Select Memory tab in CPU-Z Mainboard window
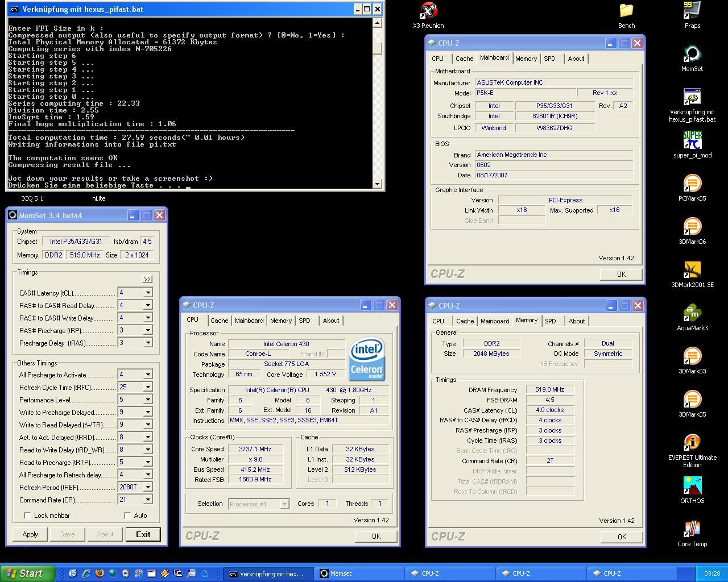728x582 pixels. point(526,59)
